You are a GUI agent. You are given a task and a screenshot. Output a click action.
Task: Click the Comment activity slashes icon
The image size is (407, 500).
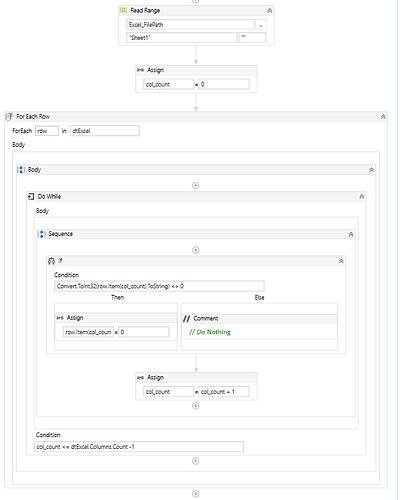point(186,319)
